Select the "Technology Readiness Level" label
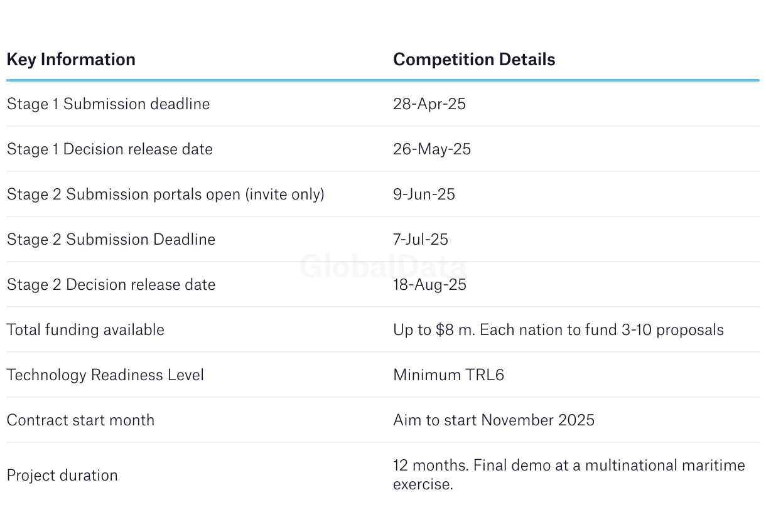Viewport: 766px width, 532px height. (x=105, y=375)
